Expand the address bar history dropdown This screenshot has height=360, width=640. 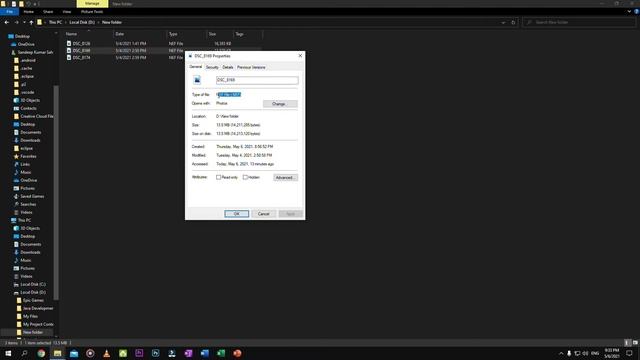503,22
